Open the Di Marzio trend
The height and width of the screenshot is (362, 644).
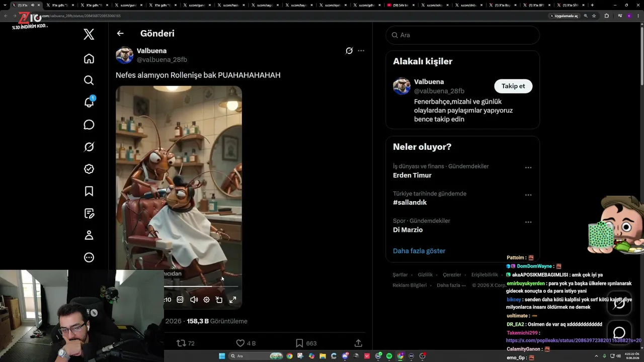[408, 230]
